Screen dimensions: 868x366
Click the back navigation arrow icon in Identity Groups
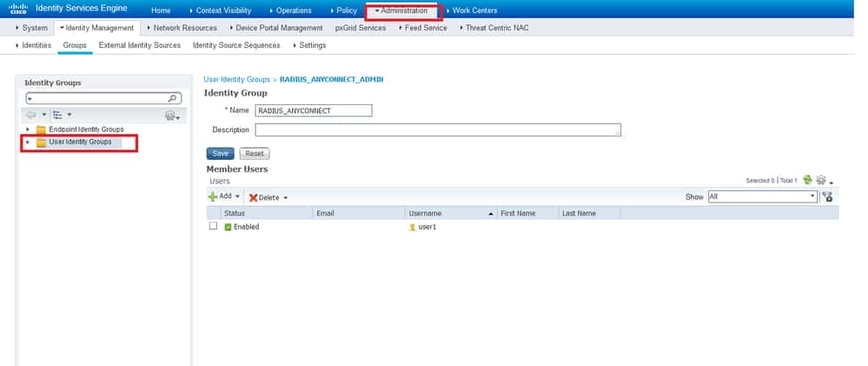click(x=31, y=115)
